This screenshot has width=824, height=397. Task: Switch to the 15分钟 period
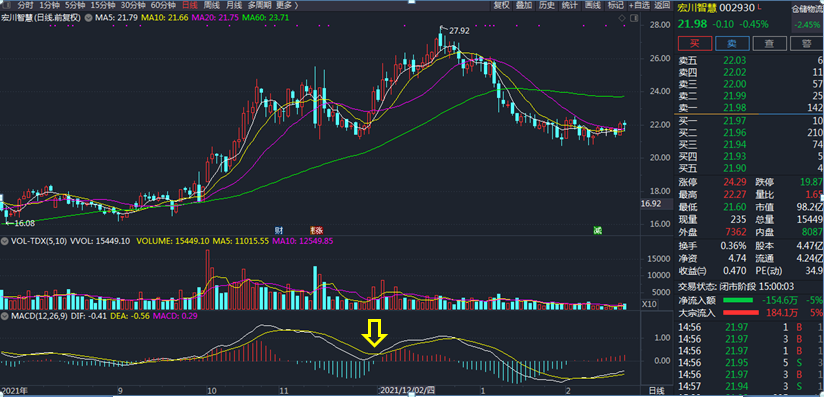(x=102, y=6)
